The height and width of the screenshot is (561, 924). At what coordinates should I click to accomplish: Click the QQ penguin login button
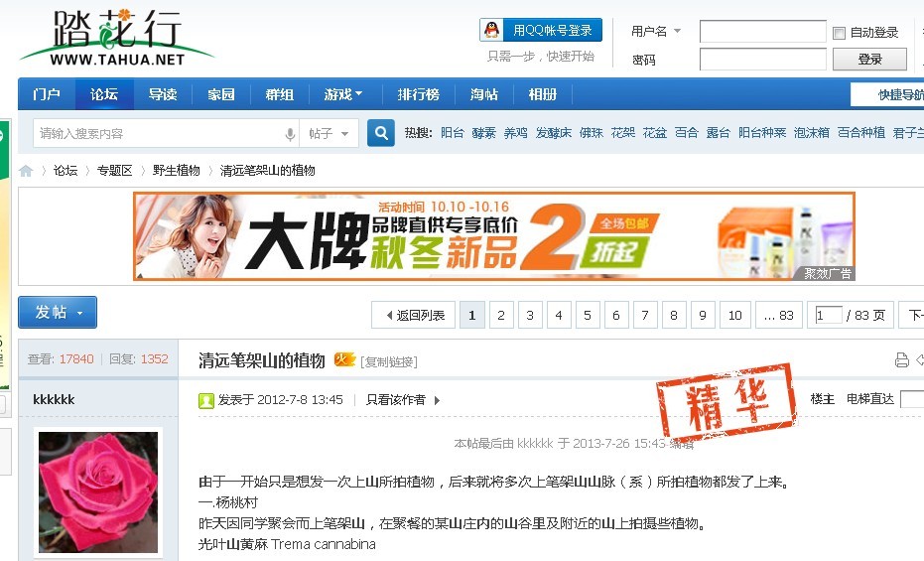541,31
